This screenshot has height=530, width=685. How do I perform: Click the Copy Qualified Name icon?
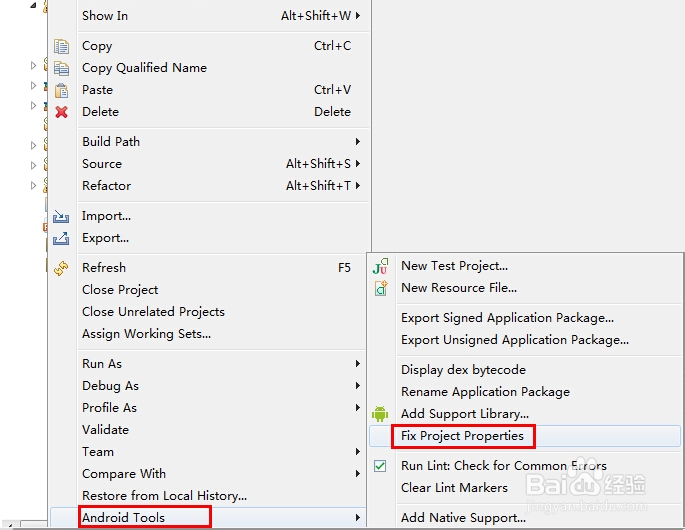pyautogui.click(x=62, y=68)
